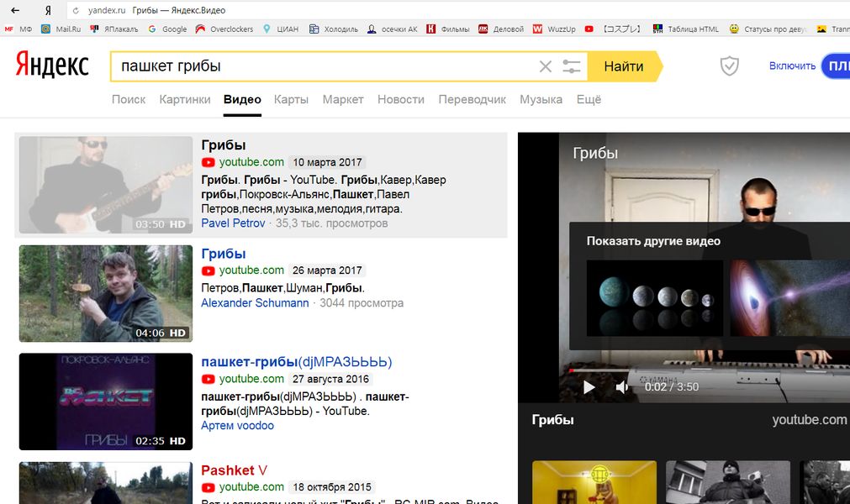This screenshot has height=504, width=850.
Task: Mute the video player volume
Action: pos(622,387)
